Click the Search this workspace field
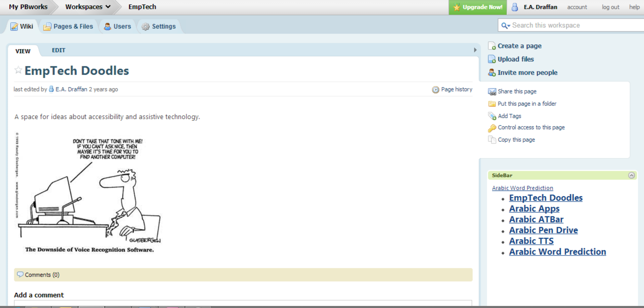The height and width of the screenshot is (308, 644). [x=571, y=25]
